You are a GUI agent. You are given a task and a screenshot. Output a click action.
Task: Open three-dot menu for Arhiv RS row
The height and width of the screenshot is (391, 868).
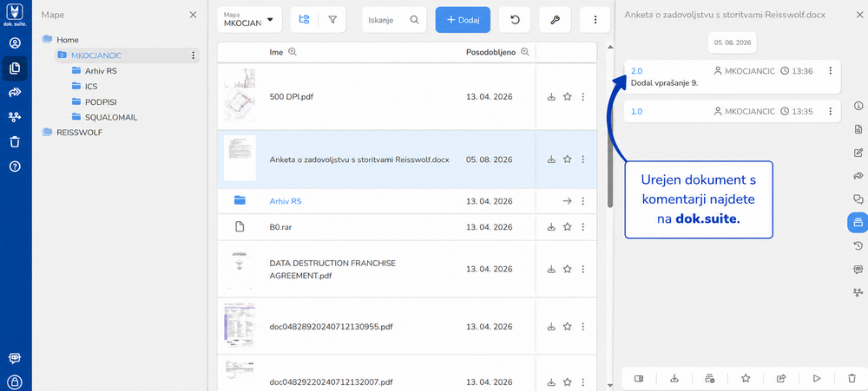pos(583,201)
